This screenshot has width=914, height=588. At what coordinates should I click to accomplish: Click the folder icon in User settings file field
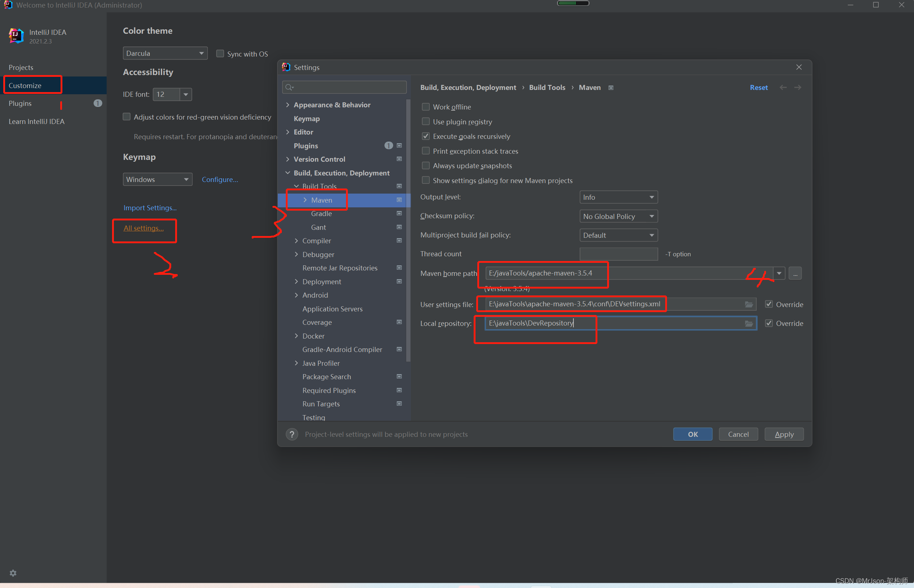point(749,304)
